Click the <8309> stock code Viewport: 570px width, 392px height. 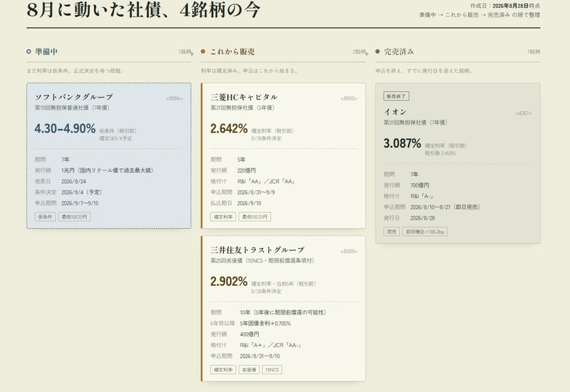point(349,252)
